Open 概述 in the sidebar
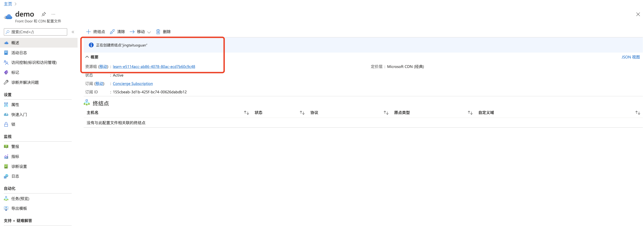This screenshot has width=644, height=227. coord(39,43)
